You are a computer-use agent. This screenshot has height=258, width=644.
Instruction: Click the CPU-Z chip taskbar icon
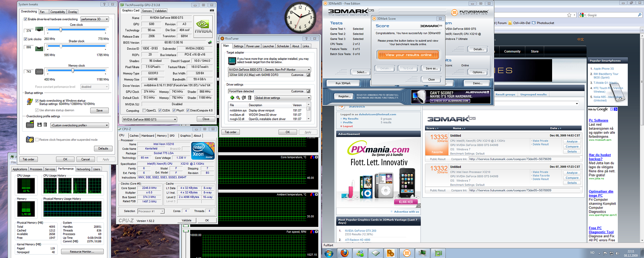tap(376, 253)
